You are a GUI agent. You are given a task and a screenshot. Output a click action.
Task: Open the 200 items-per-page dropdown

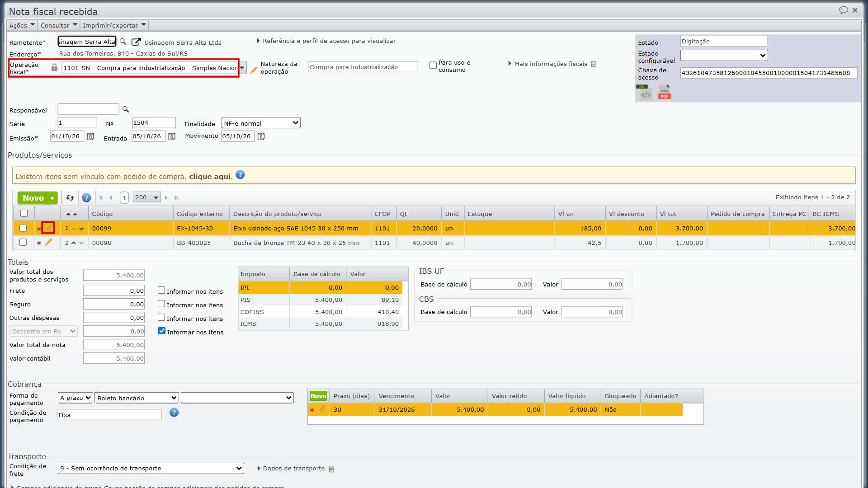(147, 197)
